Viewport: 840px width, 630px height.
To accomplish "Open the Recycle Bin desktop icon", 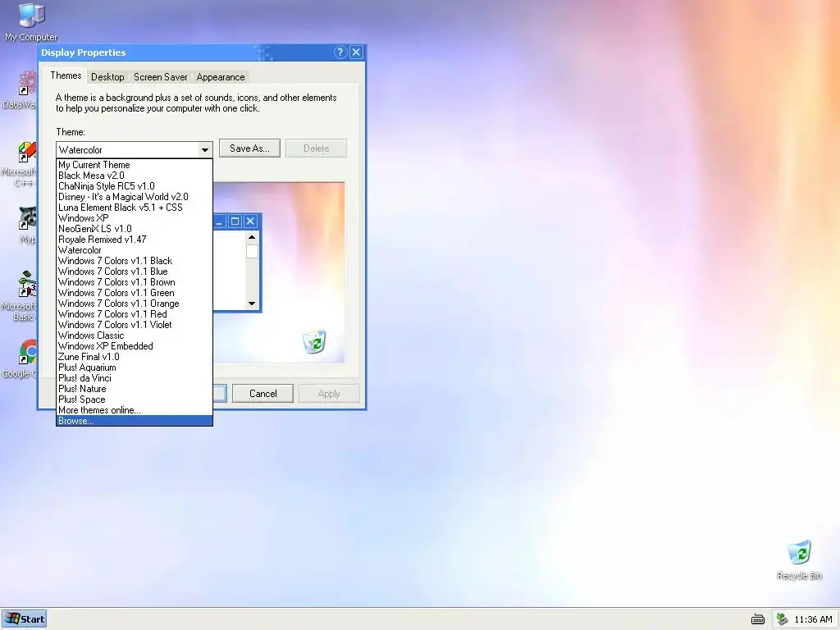I will (799, 559).
